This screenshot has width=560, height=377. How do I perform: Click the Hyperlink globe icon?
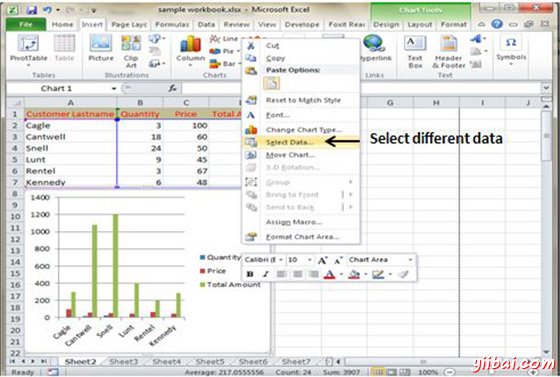[x=373, y=43]
